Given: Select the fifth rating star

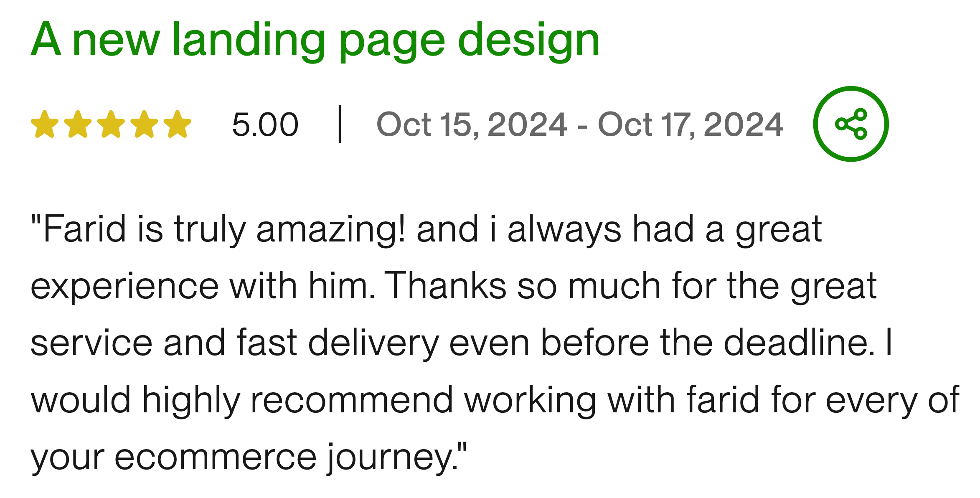Looking at the screenshot, I should point(178,124).
